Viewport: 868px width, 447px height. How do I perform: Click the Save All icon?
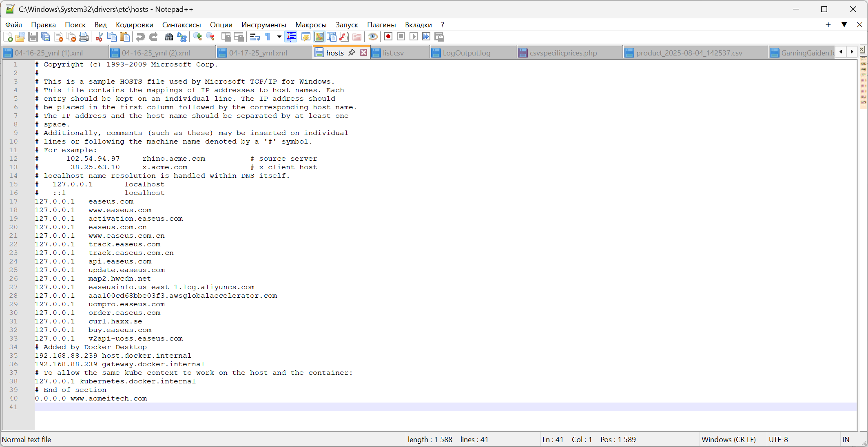tap(46, 37)
